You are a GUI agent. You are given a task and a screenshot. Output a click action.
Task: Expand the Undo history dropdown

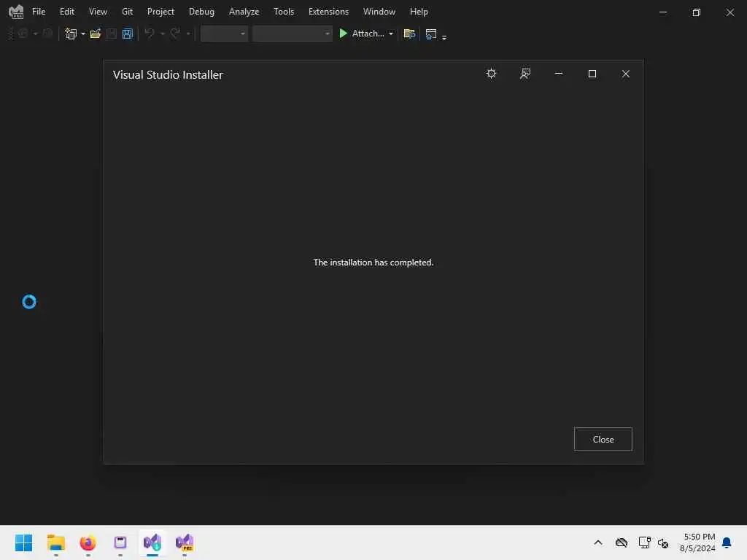[x=163, y=34]
